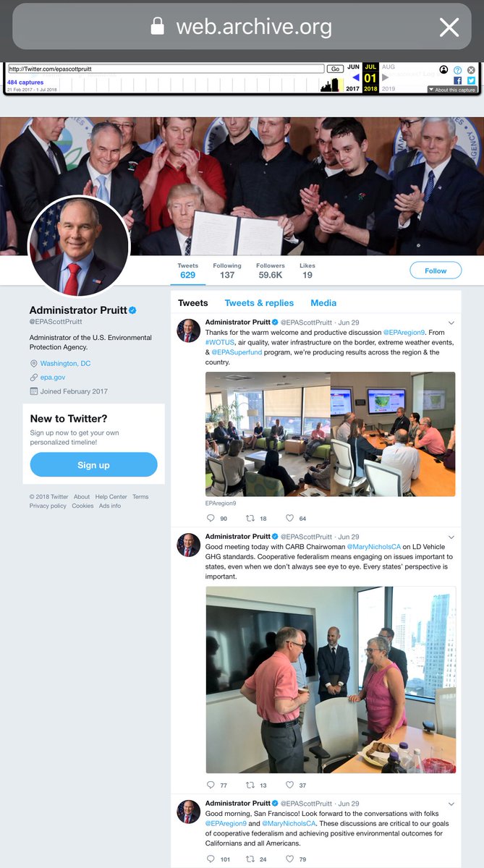Close the browser view with the X
The height and width of the screenshot is (868, 484).
pyautogui.click(x=449, y=27)
